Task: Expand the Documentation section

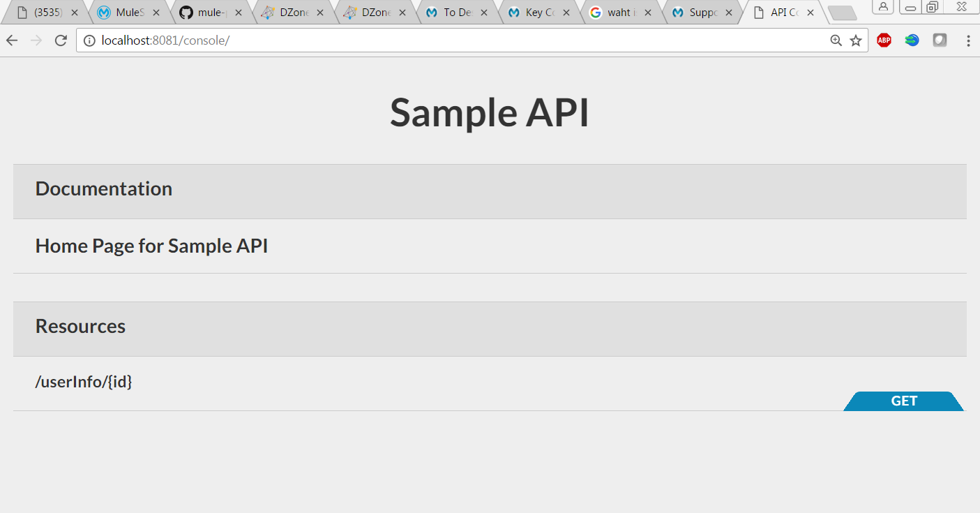Action: [104, 189]
